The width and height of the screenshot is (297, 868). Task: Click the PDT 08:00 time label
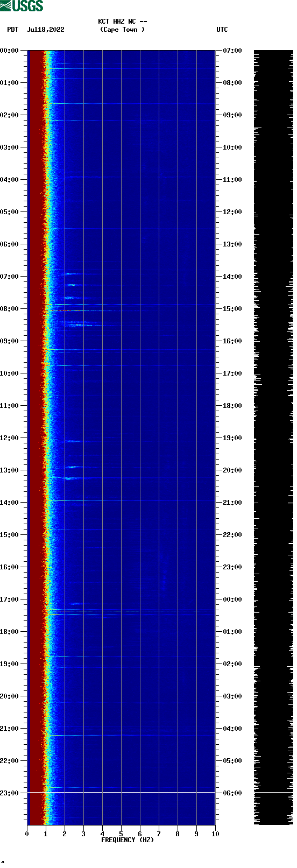[x=10, y=309]
